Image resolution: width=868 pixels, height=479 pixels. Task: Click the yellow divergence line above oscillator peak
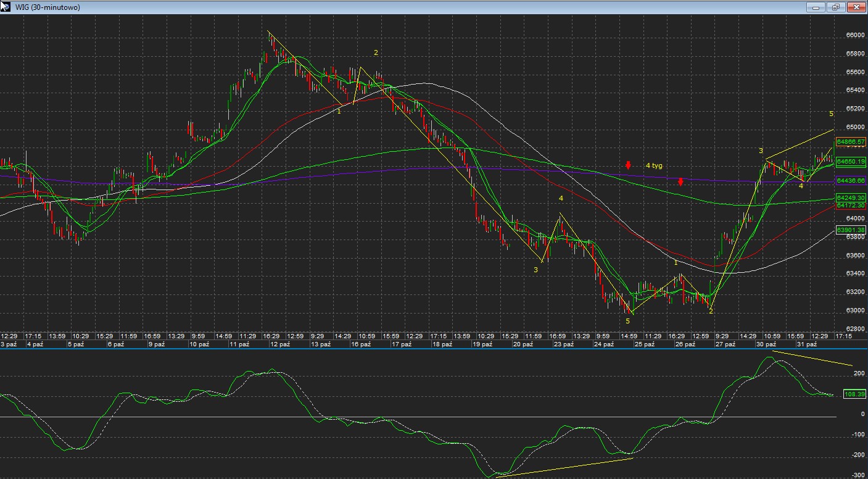tap(813, 358)
